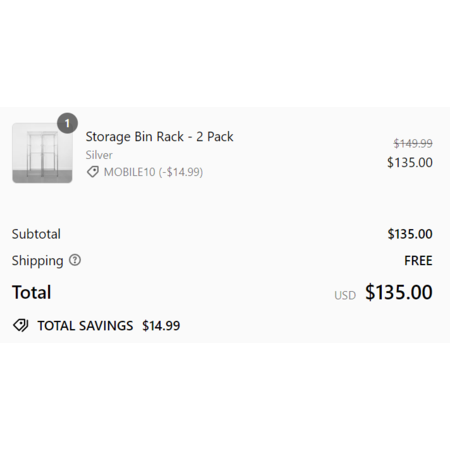450x450 pixels.
Task: Click the Subtotal label
Action: (36, 234)
